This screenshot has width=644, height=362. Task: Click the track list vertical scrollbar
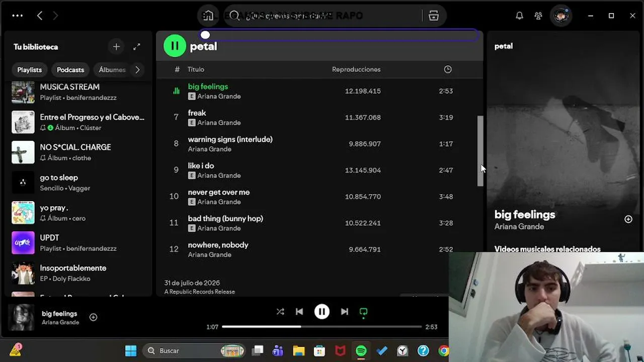[x=480, y=151]
